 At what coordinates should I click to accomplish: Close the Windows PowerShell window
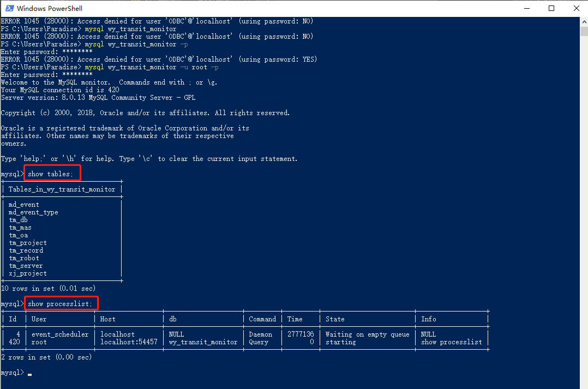pyautogui.click(x=577, y=8)
